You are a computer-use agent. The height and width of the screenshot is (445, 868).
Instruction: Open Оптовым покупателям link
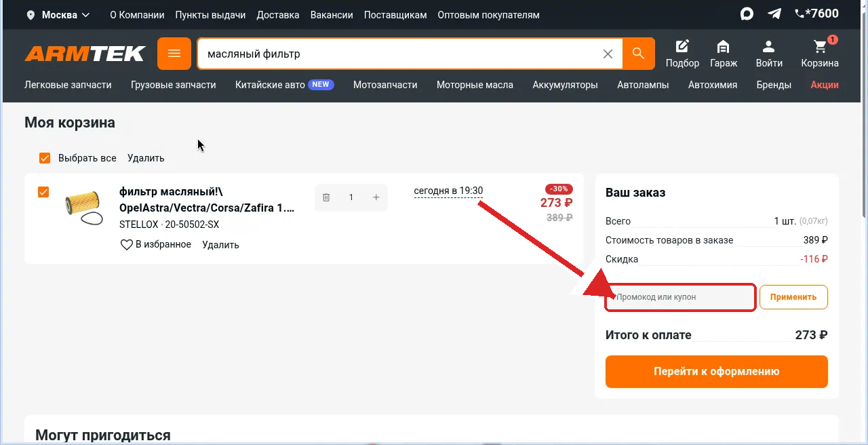[488, 15]
